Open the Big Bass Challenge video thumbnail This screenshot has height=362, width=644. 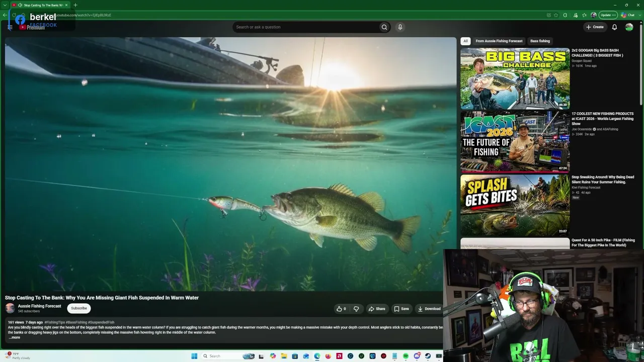515,78
